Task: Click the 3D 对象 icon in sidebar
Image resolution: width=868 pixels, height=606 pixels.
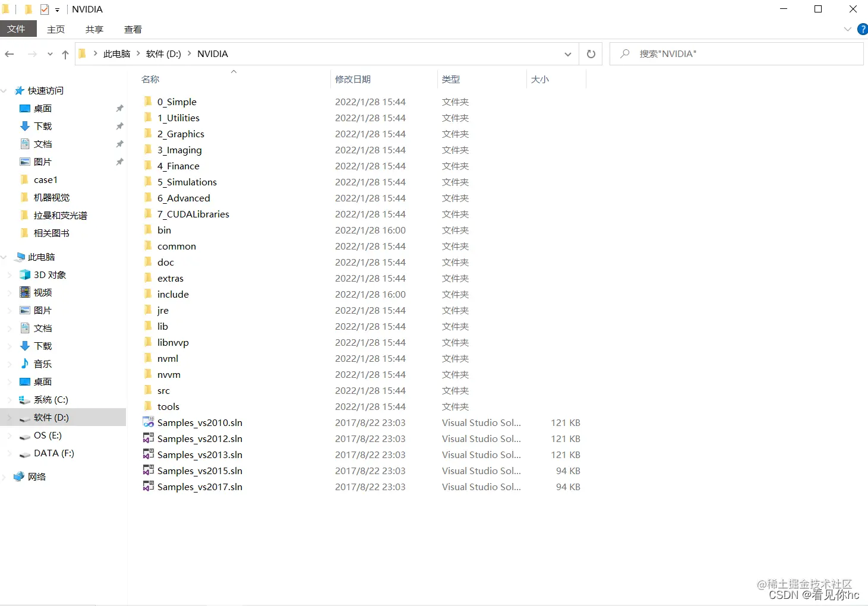Action: tap(25, 274)
